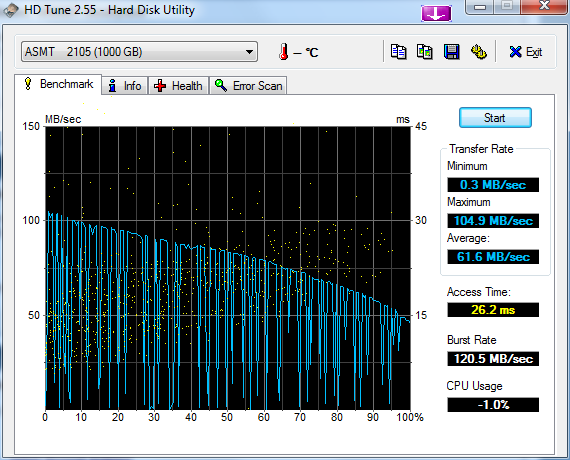
Task: Click the CPU Usage label
Action: click(x=474, y=386)
